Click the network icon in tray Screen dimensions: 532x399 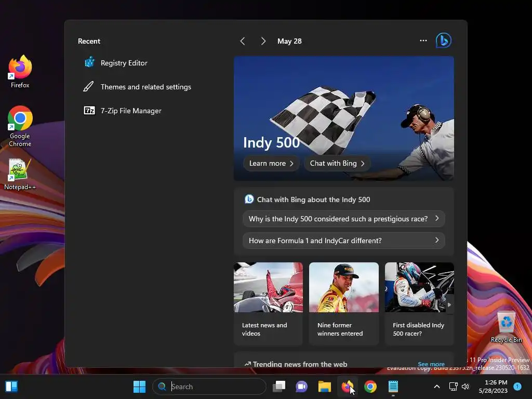(453, 387)
